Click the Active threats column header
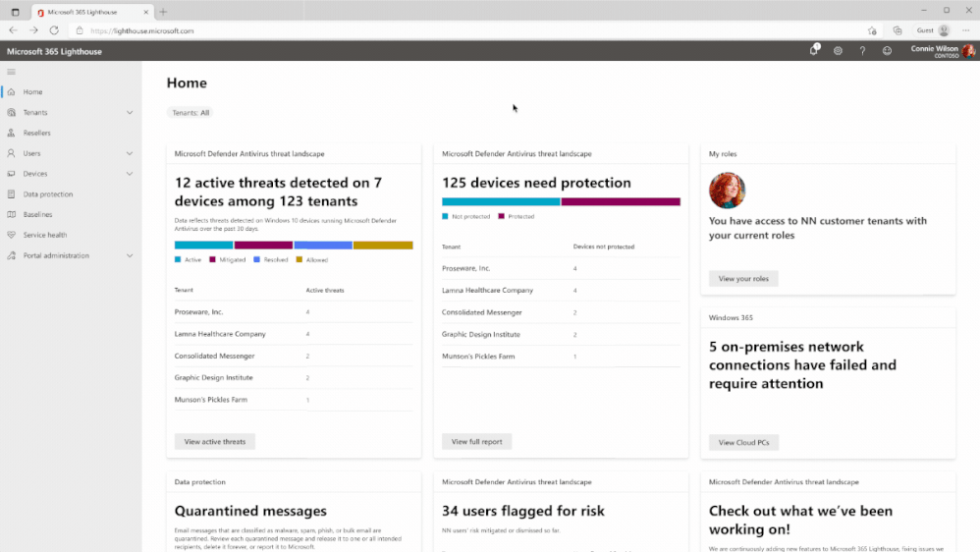Screen dimensions: 980x552 click(325, 290)
